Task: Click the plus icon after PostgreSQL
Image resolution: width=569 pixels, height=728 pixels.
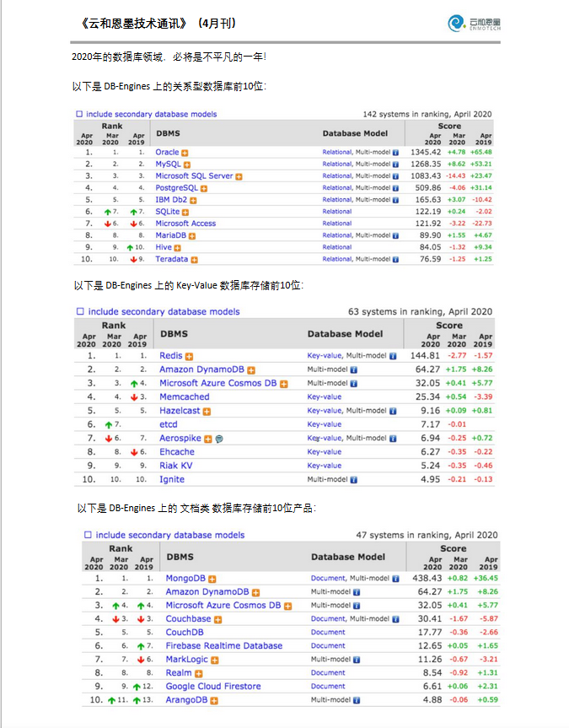Action: [x=204, y=188]
